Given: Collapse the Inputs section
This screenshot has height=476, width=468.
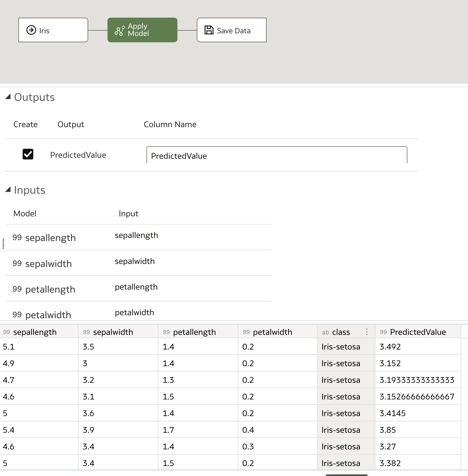Looking at the screenshot, I should pos(8,189).
